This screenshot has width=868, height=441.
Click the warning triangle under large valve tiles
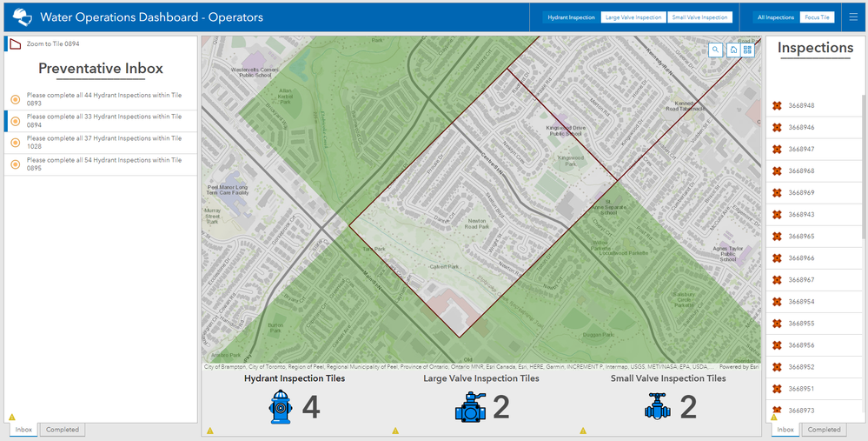click(x=395, y=431)
